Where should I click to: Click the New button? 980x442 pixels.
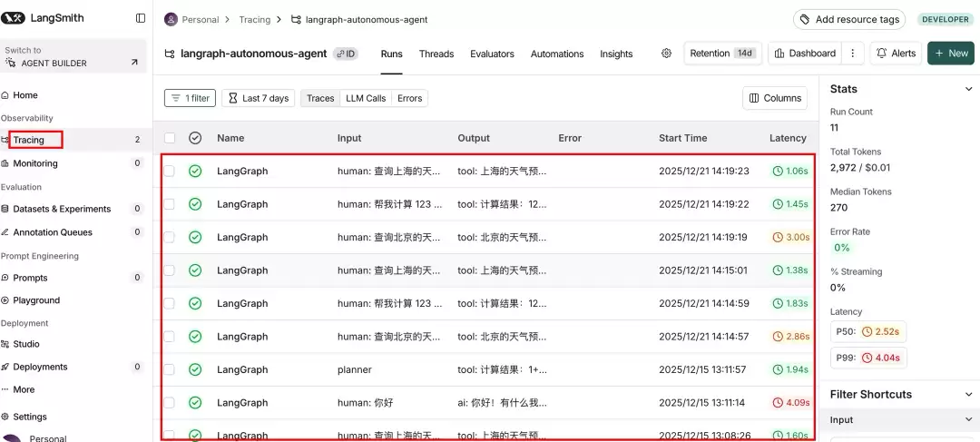951,54
